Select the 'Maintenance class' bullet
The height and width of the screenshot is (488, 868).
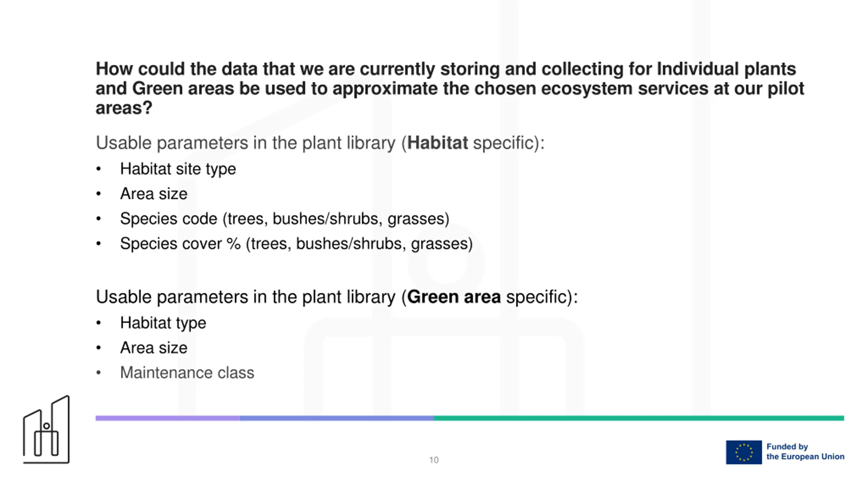(x=187, y=373)
